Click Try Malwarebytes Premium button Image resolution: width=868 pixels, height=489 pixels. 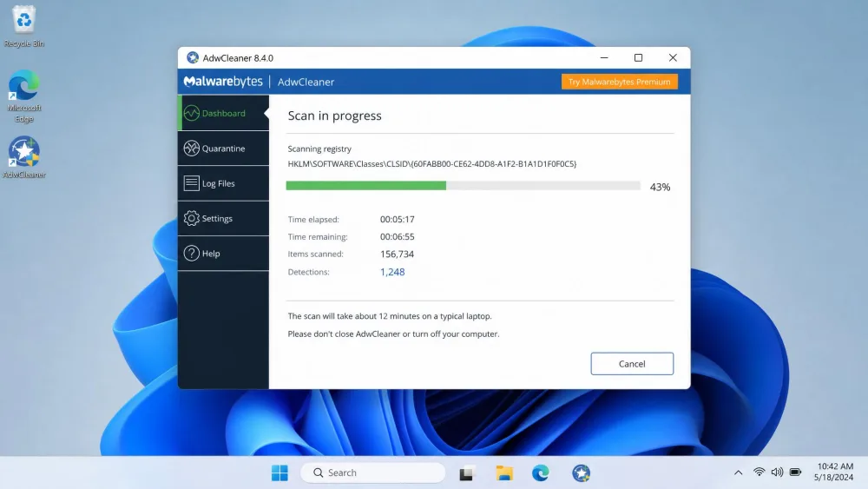(x=619, y=82)
